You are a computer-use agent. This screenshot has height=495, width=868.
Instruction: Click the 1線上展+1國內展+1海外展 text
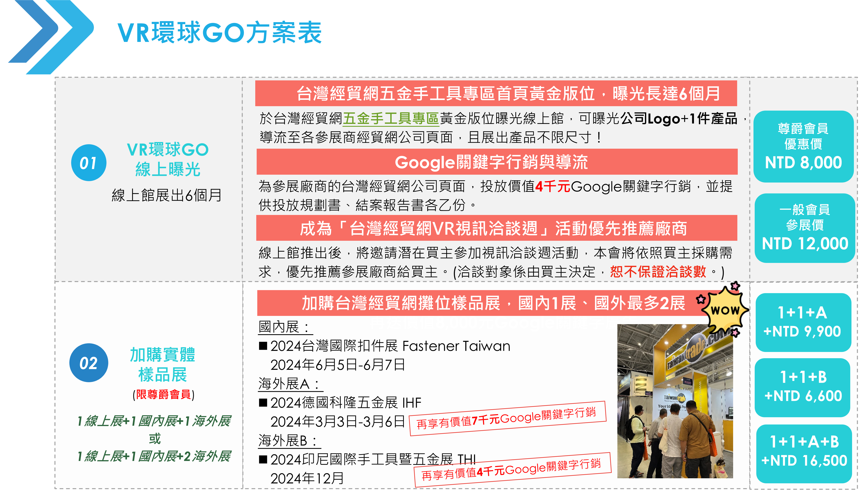coord(154,421)
